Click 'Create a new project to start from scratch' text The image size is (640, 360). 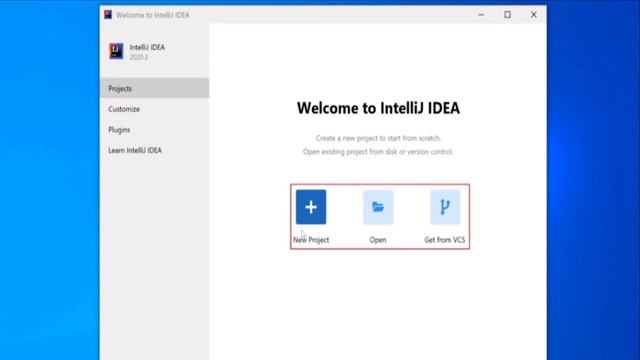(x=378, y=138)
